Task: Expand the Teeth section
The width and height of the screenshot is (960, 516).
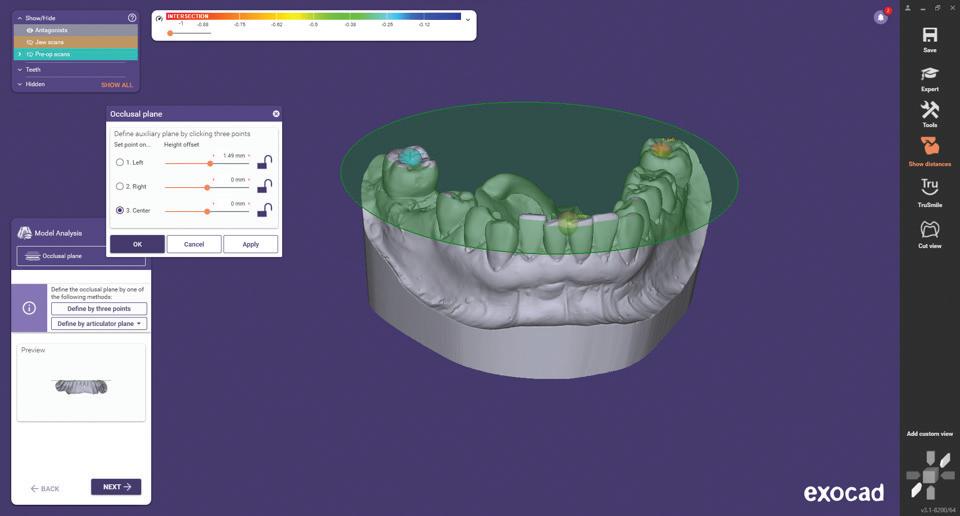Action: (20, 70)
